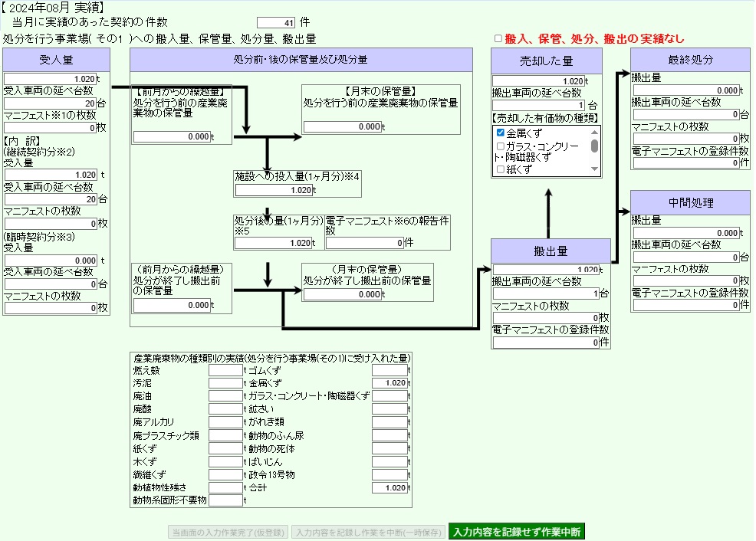Click the 廃油 amount field
Screen dimensions: 756x541
[225, 396]
